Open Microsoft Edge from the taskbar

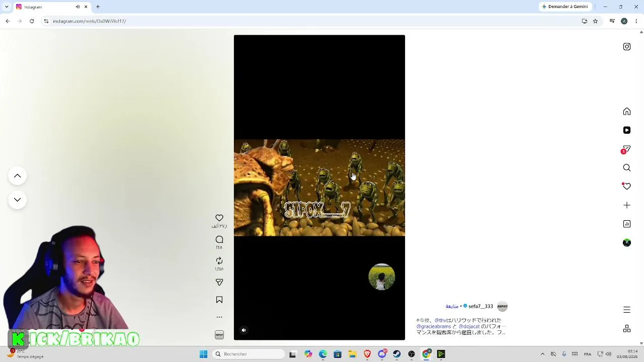323,354
